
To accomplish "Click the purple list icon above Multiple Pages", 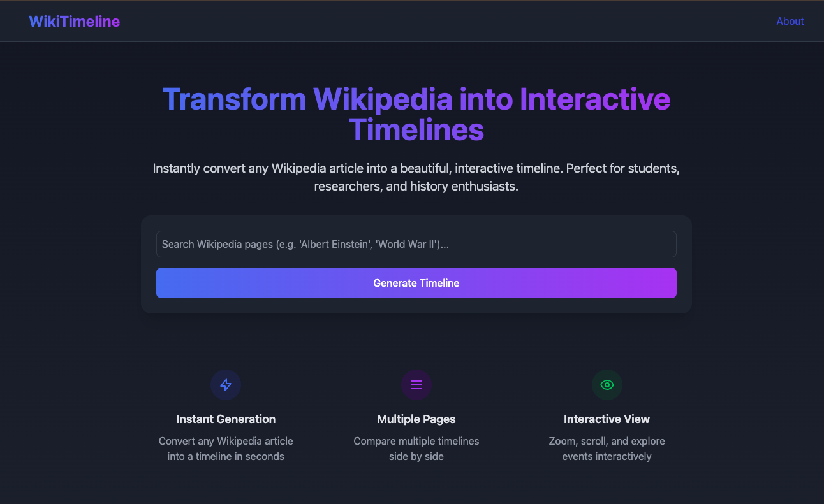I will pyautogui.click(x=416, y=385).
